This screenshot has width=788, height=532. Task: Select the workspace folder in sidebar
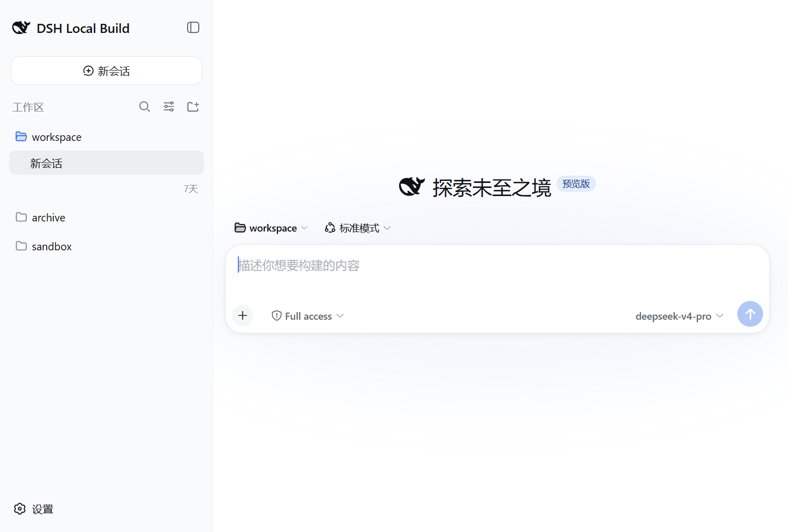pos(106,137)
